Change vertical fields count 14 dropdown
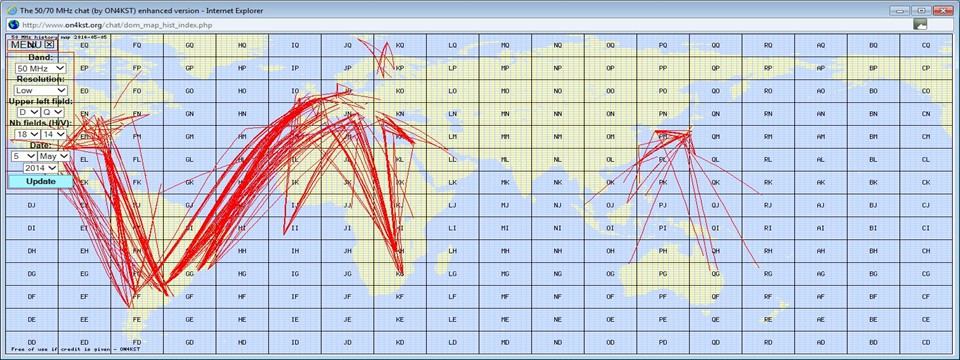The image size is (960, 360). tap(53, 134)
